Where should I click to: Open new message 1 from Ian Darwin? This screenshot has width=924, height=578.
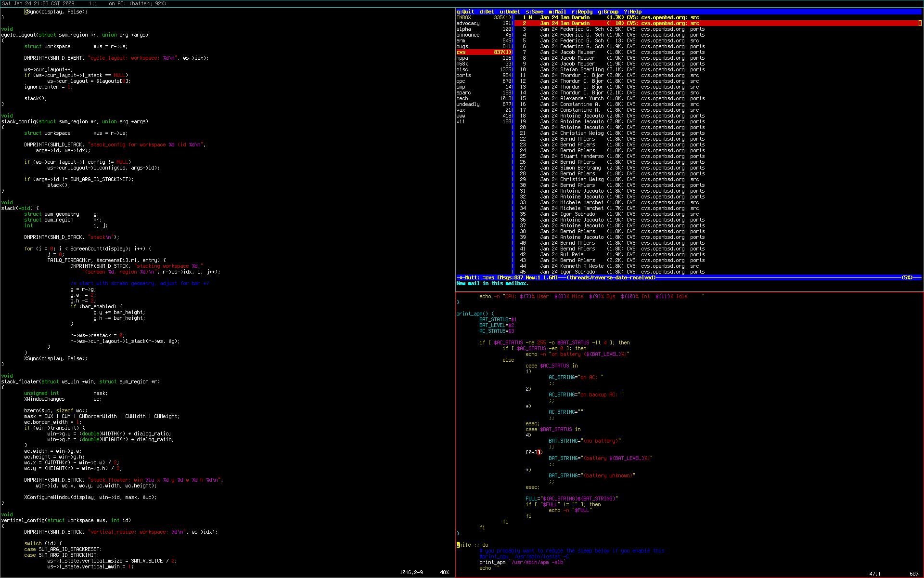[575, 17]
